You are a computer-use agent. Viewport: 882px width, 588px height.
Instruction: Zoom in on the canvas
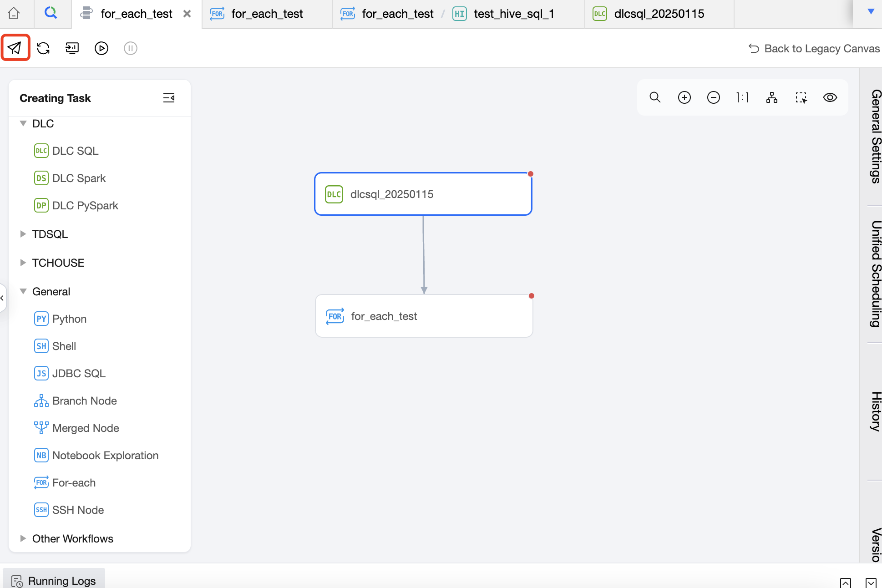(x=684, y=97)
